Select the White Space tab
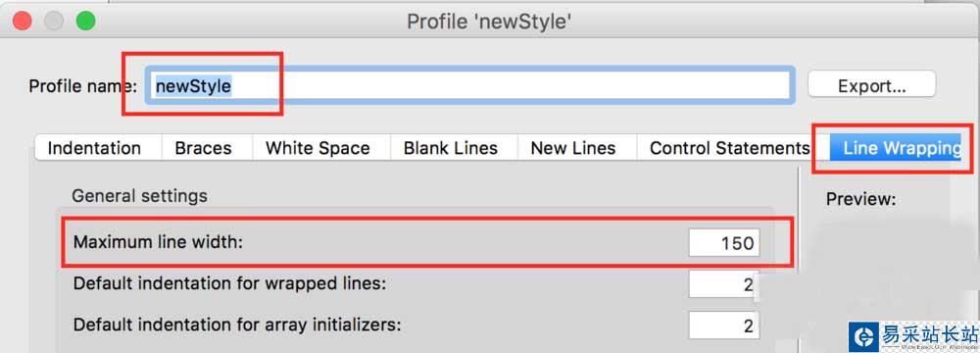Screen dimensions: 980x353 pyautogui.click(x=318, y=148)
